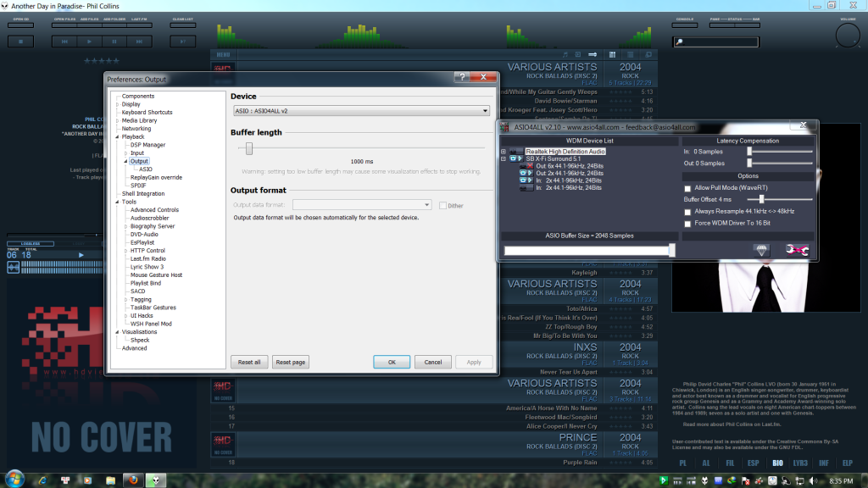Click the ADD FILES button

point(89,25)
